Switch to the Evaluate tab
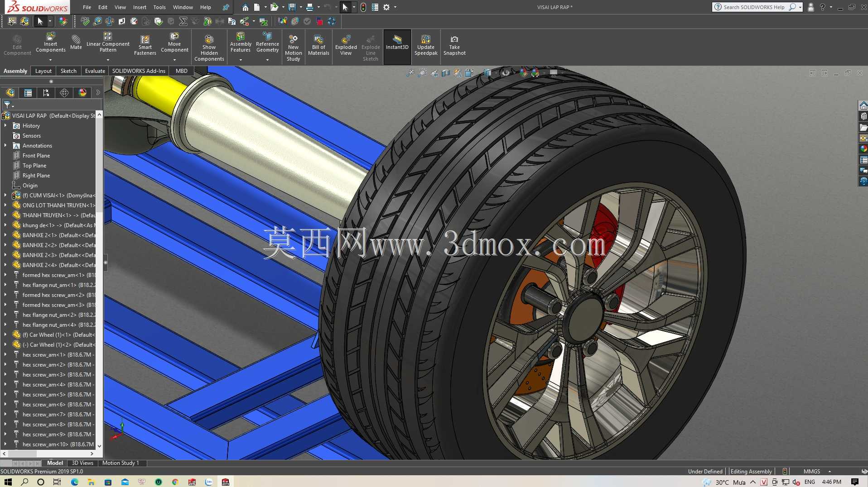Screen dimensions: 868x487 tap(95, 71)
